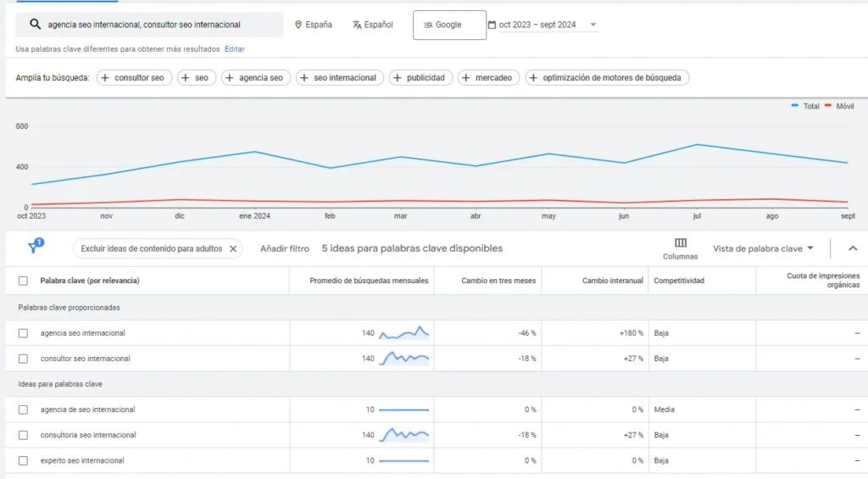
Task: Click the '-46 %' three-month change value
Action: click(527, 333)
